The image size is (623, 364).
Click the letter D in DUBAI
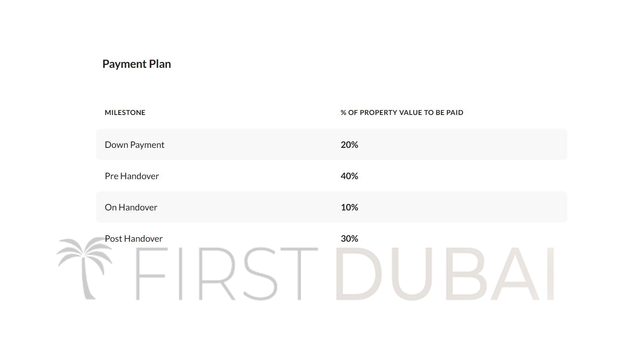357,274
